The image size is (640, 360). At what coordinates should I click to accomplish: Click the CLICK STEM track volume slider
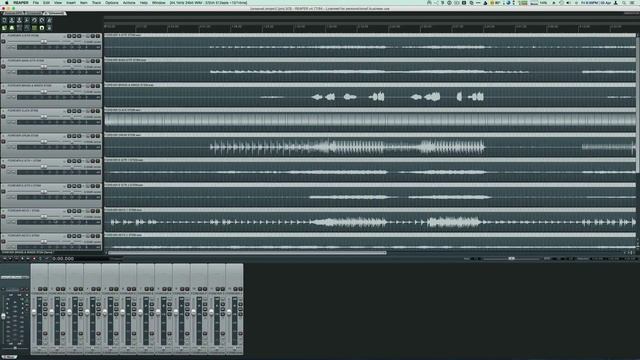click(44, 116)
